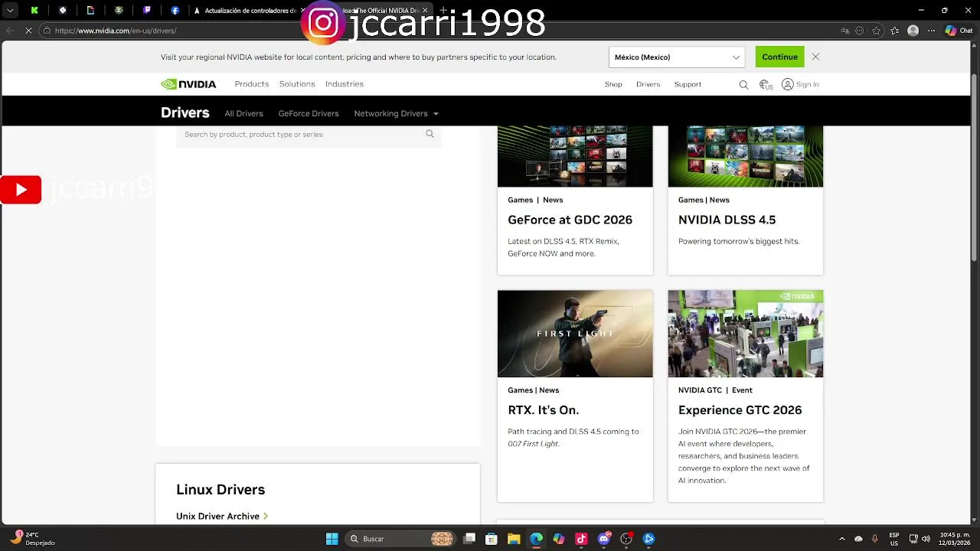980x551 pixels.
Task: Open the weather widget showing 24°C
Action: (x=32, y=539)
